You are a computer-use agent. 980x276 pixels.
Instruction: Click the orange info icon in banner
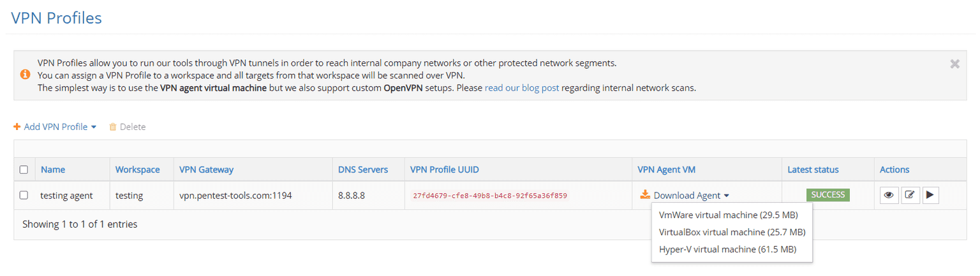25,75
